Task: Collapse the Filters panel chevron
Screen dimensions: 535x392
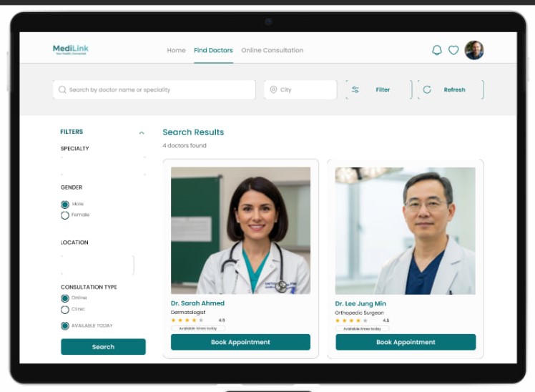Action: coord(142,132)
